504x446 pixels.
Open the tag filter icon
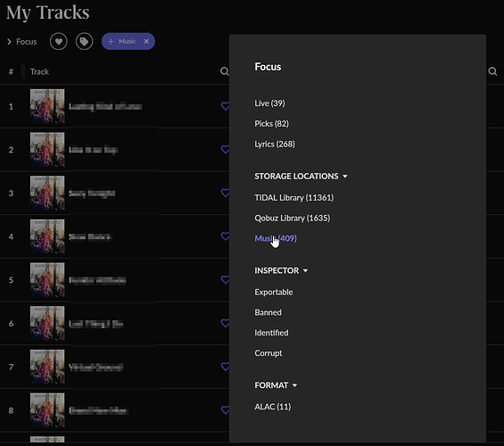click(84, 41)
